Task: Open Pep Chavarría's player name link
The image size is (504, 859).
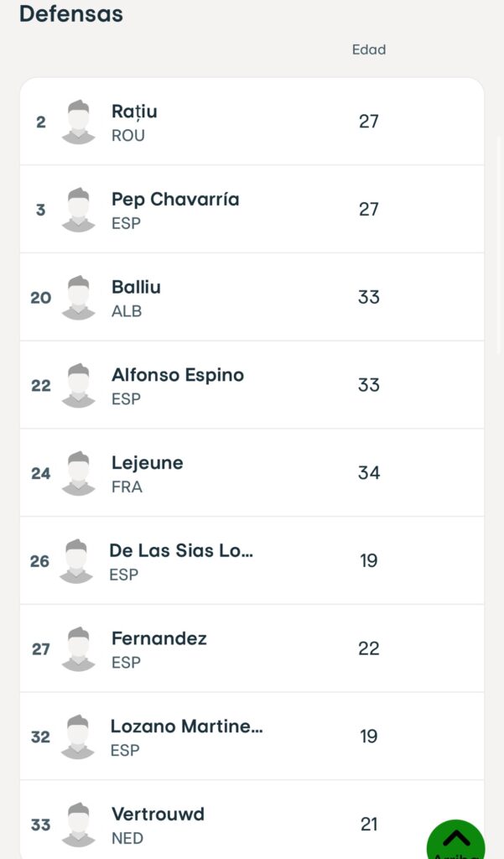Action: (175, 200)
